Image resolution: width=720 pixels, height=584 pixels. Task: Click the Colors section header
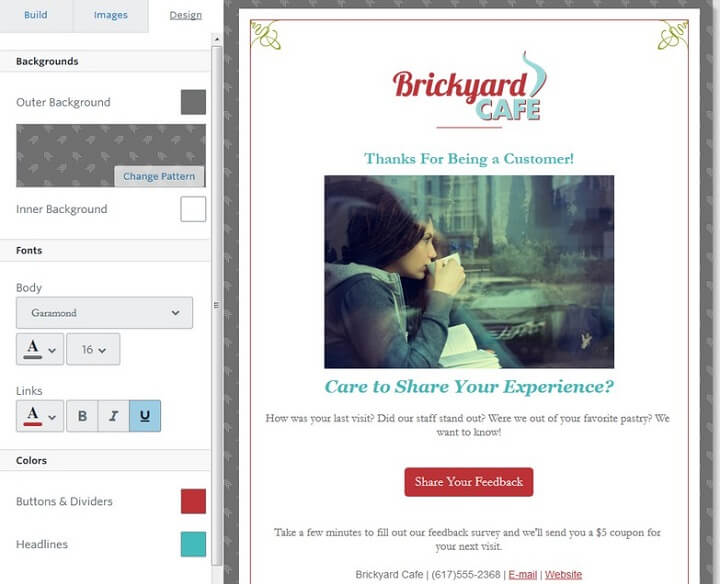point(105,460)
